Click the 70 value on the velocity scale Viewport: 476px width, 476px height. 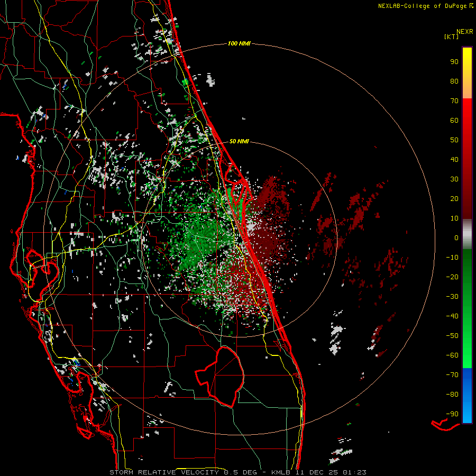point(454,101)
